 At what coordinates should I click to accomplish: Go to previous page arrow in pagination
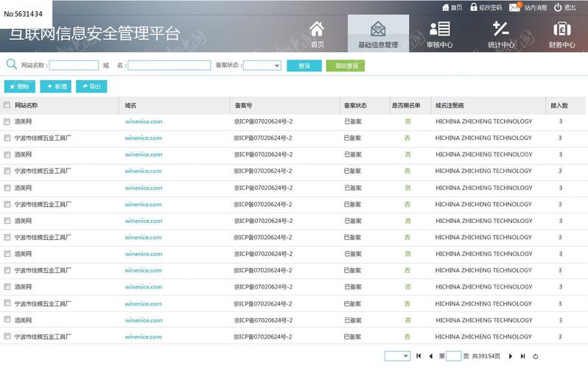click(x=431, y=356)
